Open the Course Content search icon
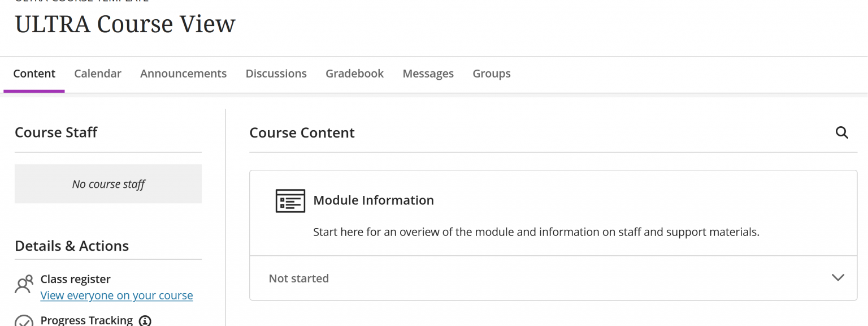The width and height of the screenshot is (868, 326). [842, 132]
